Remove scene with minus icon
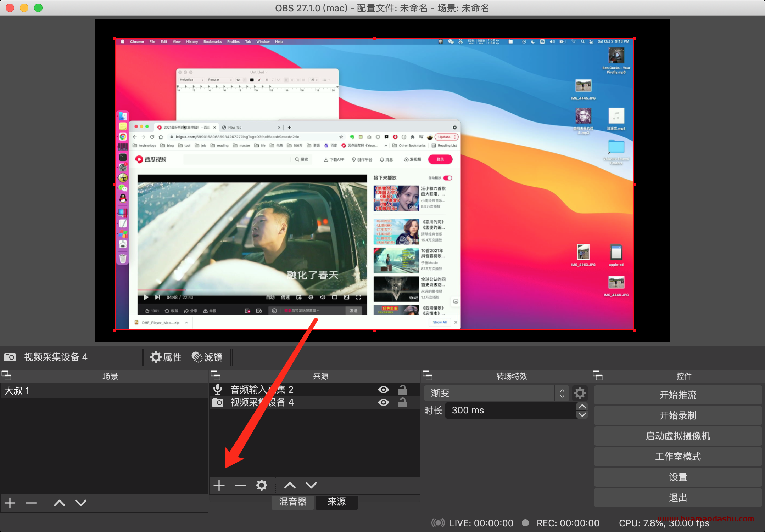Screen dimensions: 765x532 31,503
